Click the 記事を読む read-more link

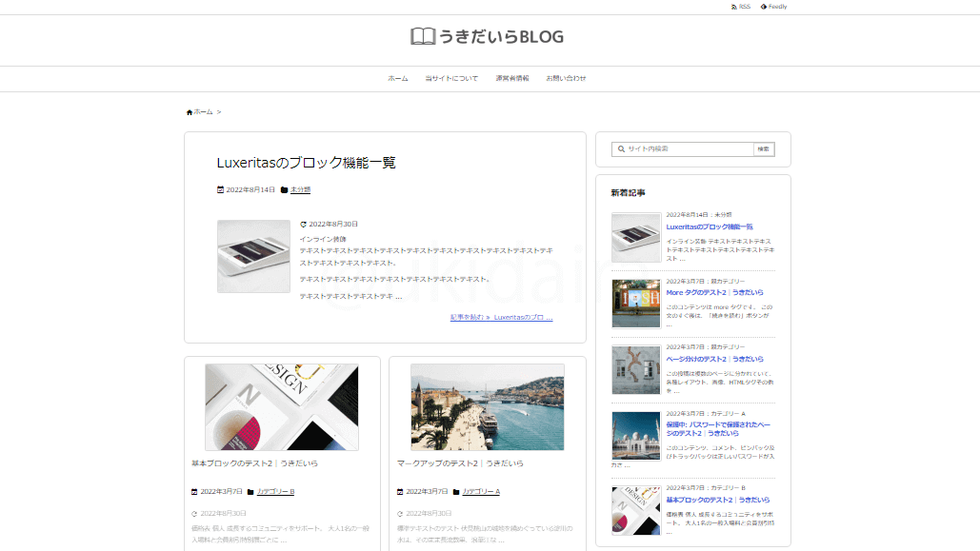501,317
